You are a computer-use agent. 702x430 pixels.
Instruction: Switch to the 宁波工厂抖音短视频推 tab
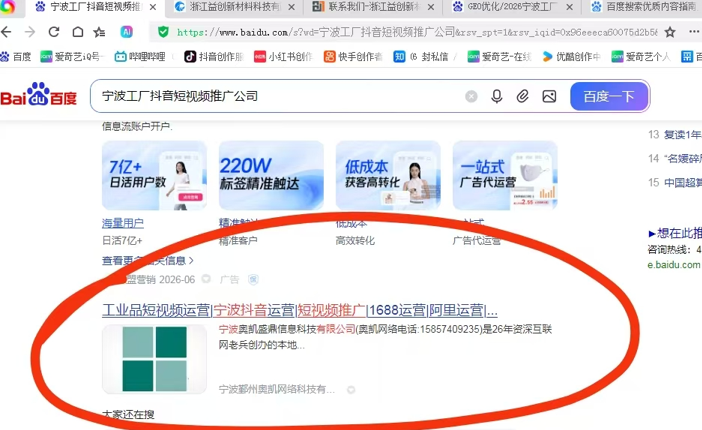point(89,7)
